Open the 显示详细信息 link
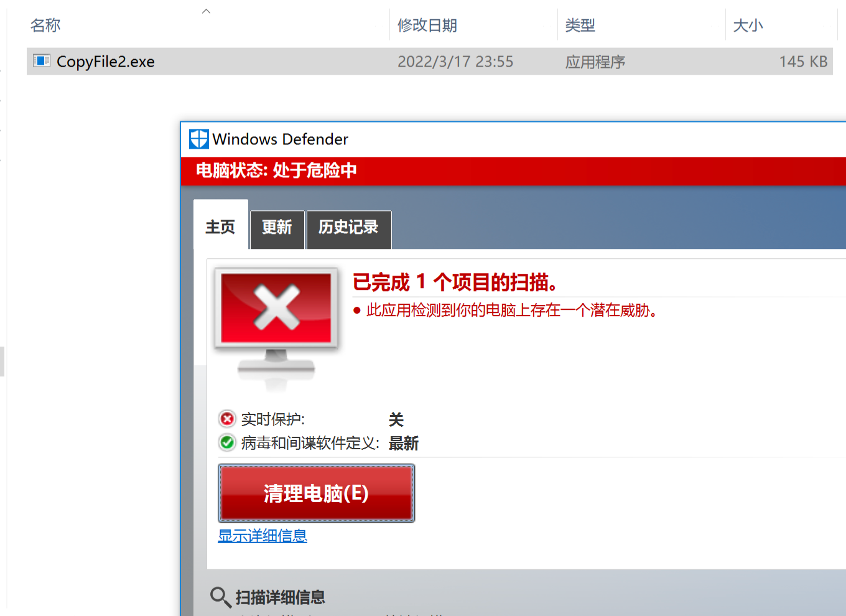The image size is (846, 616). (263, 535)
